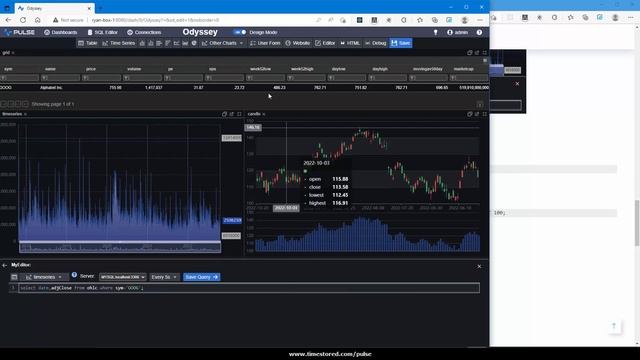Add a Website widget

pos(298,43)
